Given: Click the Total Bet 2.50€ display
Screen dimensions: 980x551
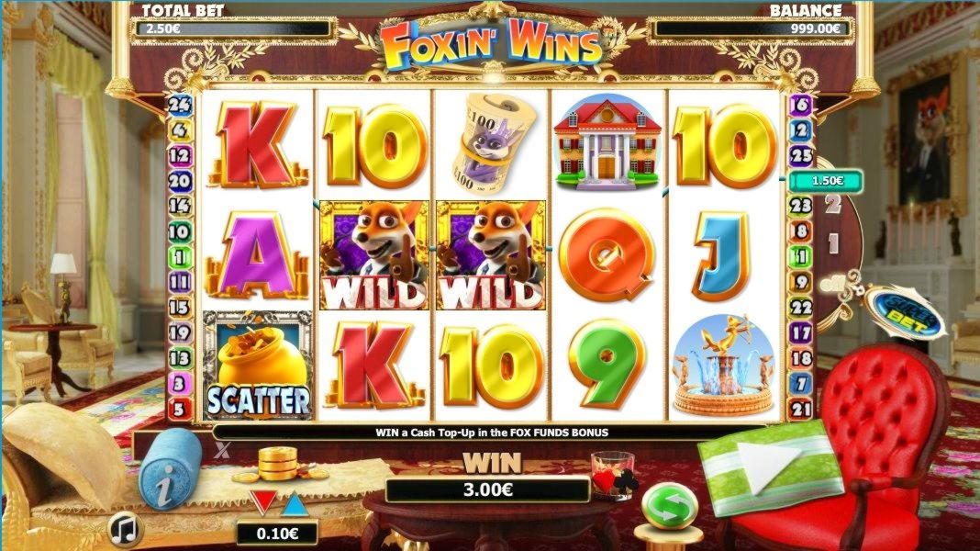Looking at the screenshot, I should [x=230, y=28].
